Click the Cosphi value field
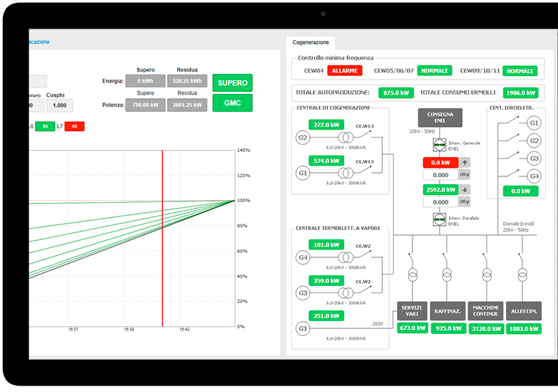The width and height of the screenshot is (558, 392). [x=60, y=105]
